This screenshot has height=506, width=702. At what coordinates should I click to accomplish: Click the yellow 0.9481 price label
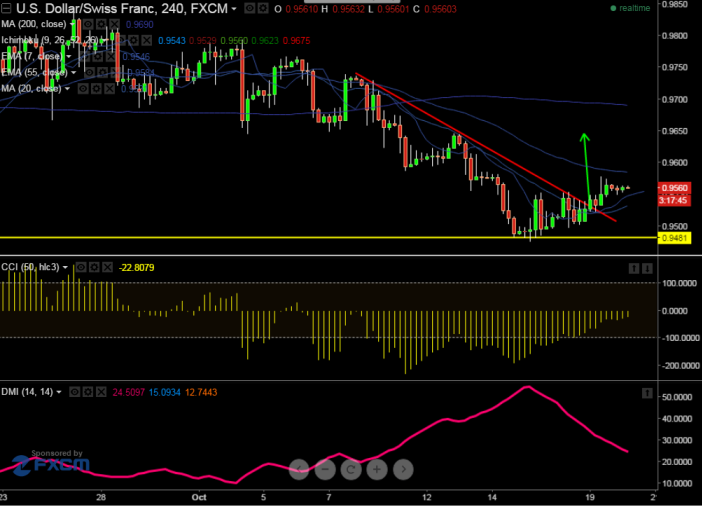point(674,238)
